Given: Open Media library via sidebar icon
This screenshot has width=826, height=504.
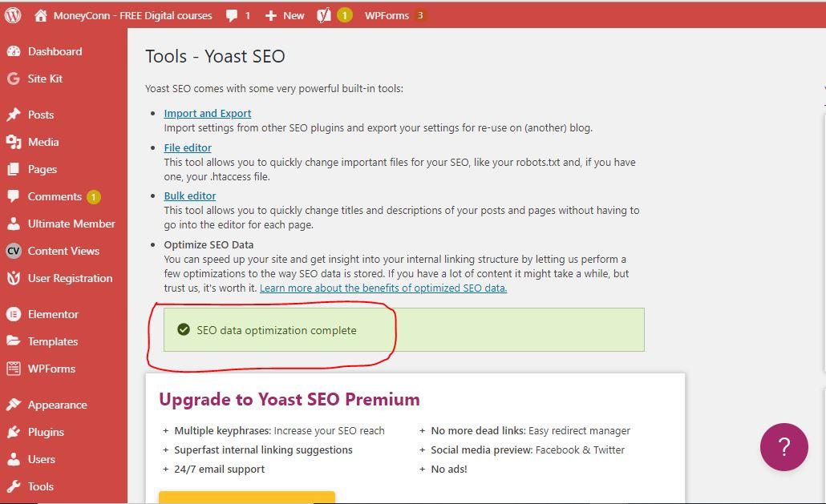Looking at the screenshot, I should pyautogui.click(x=13, y=142).
